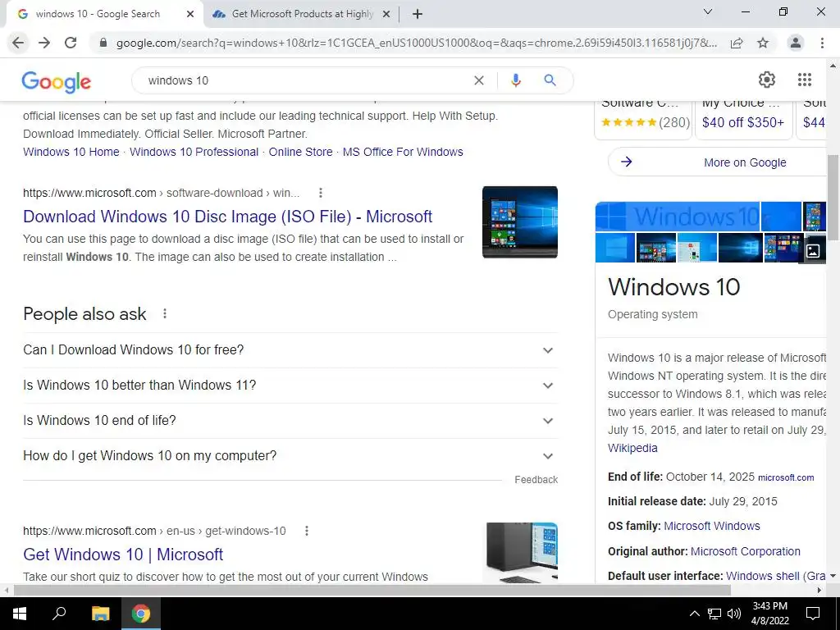Click the browser Back arrow
The width and height of the screenshot is (840, 630).
pyautogui.click(x=18, y=43)
